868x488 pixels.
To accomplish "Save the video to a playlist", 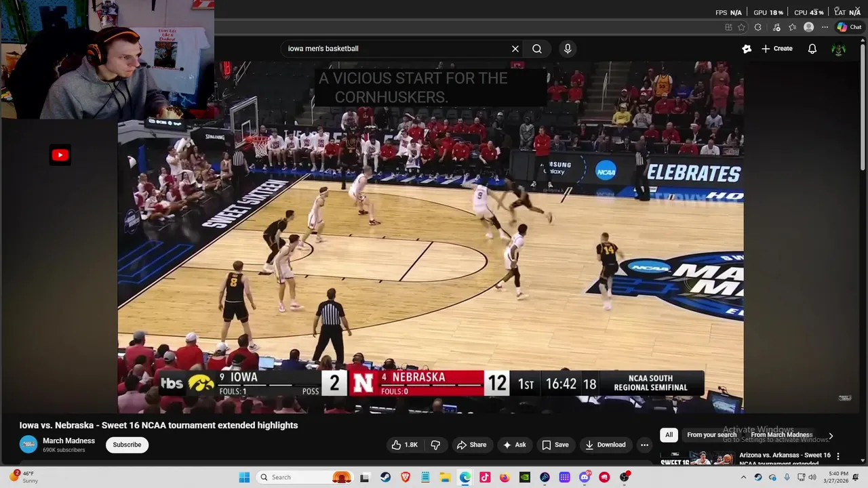I will (x=555, y=445).
